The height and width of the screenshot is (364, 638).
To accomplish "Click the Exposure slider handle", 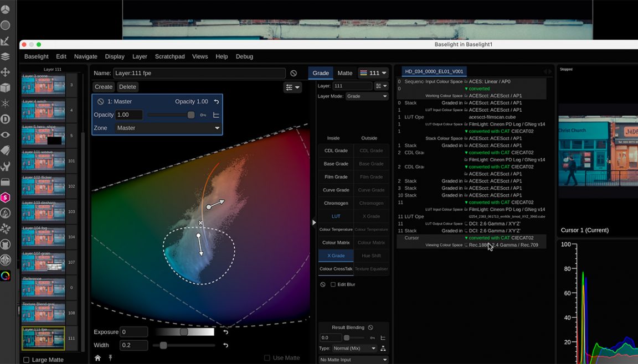I will point(183,331).
